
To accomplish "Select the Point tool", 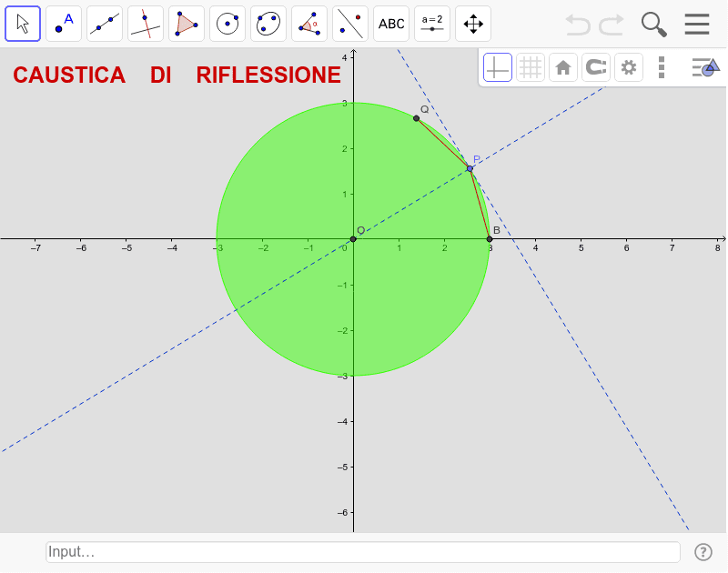I will [x=64, y=24].
